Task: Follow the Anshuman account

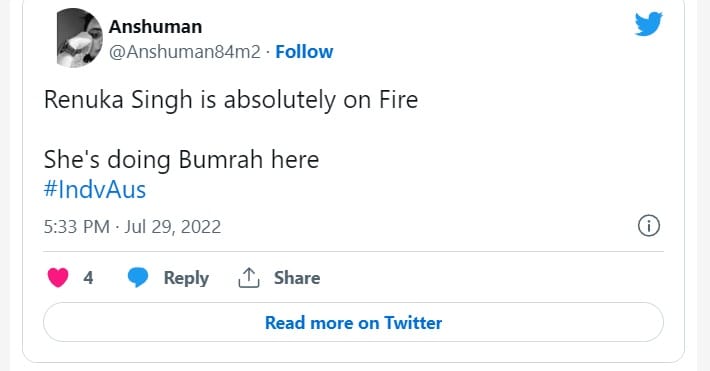Action: [x=304, y=52]
